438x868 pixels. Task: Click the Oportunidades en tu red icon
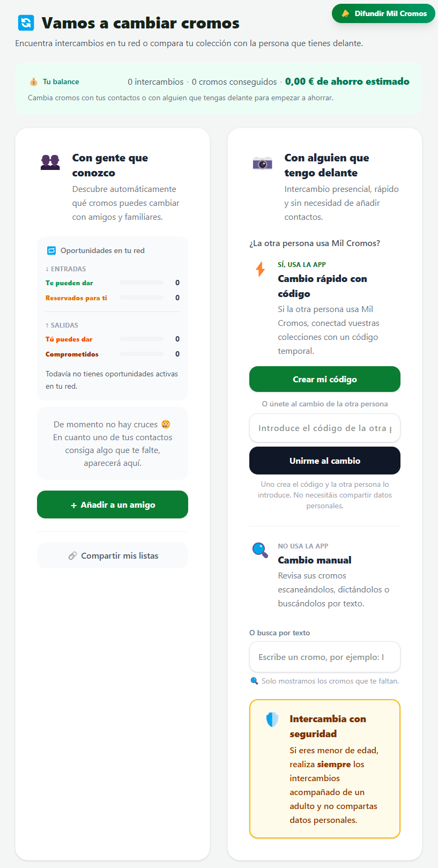point(51,250)
